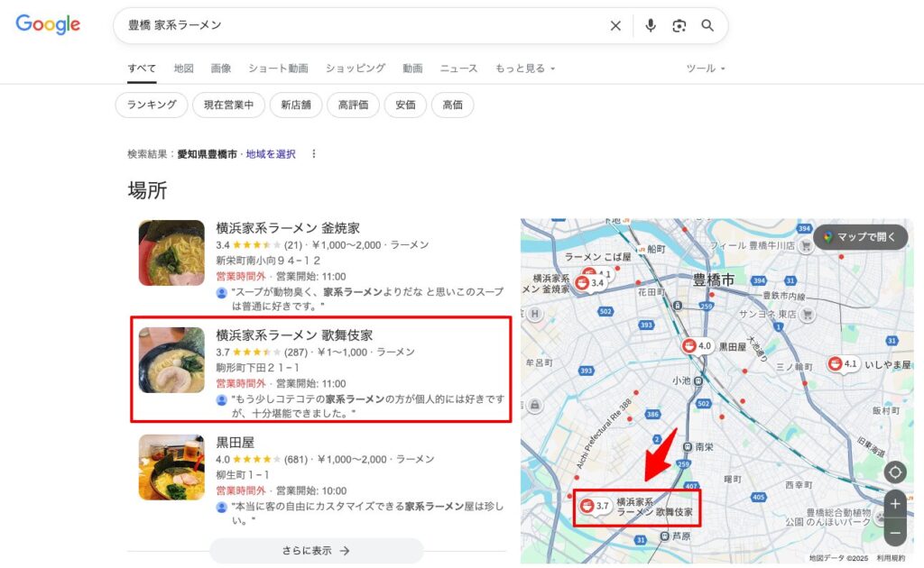The height and width of the screenshot is (568, 924).
Task: Click the 豊橋市 city label on the map
Action: (714, 279)
